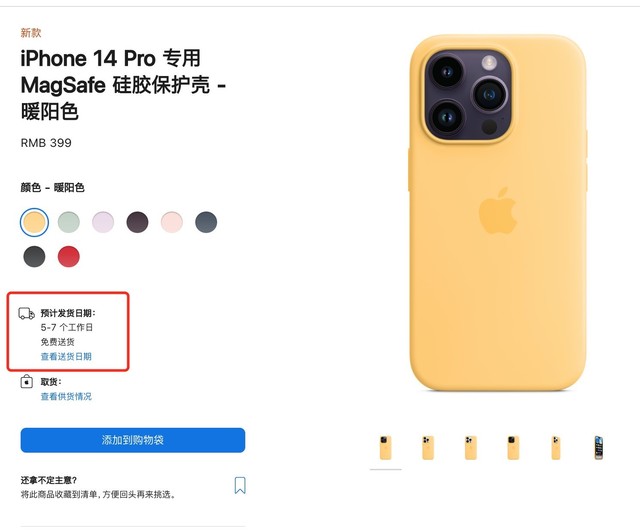
Task: View the third case thumbnail
Action: (x=471, y=448)
